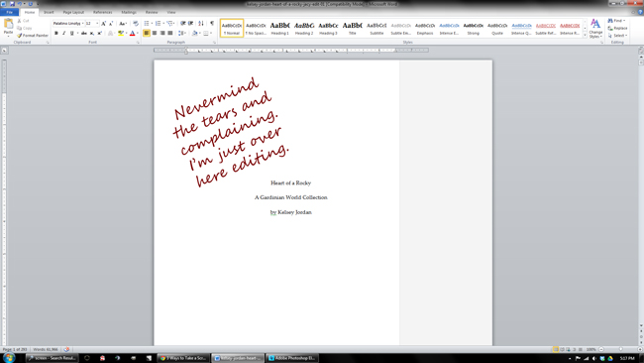644x363 pixels.
Task: Apply subscript formatting
Action: (91, 33)
